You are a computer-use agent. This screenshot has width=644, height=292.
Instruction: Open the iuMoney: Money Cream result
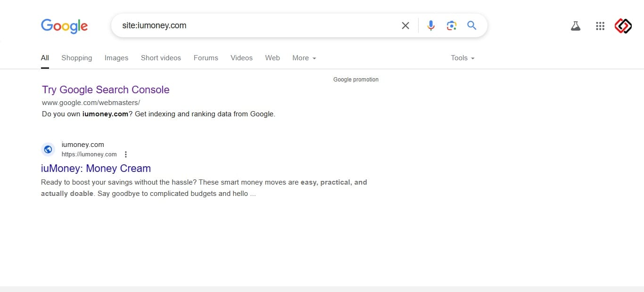[96, 168]
